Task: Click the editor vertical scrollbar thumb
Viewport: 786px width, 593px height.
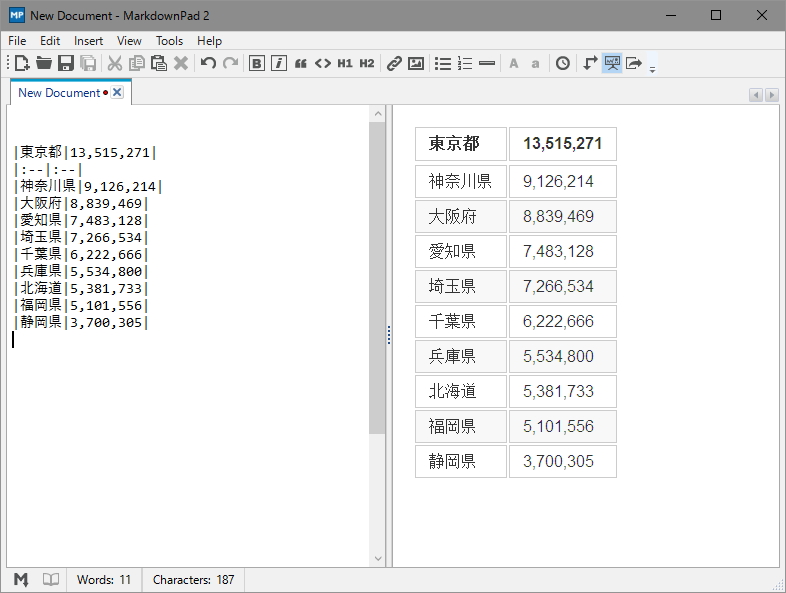Action: [377, 278]
